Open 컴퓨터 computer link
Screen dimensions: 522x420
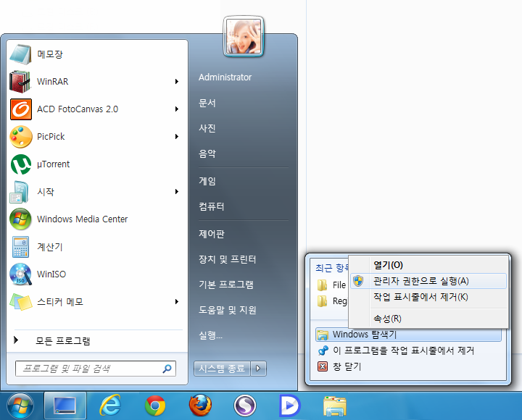212,206
